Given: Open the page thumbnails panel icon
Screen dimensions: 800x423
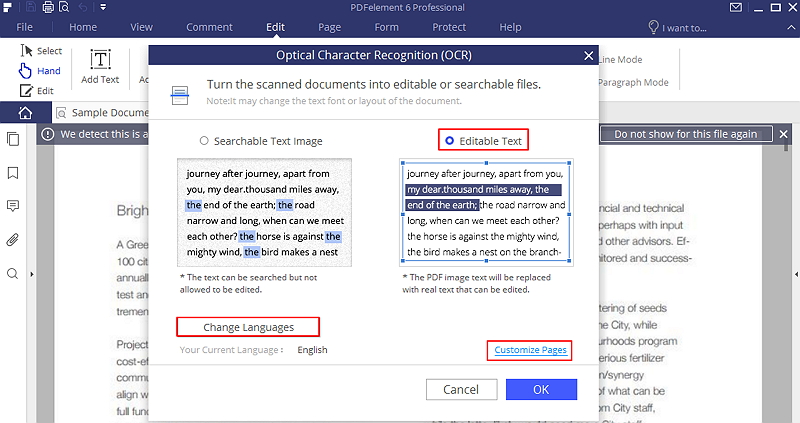Looking at the screenshot, I should point(13,139).
